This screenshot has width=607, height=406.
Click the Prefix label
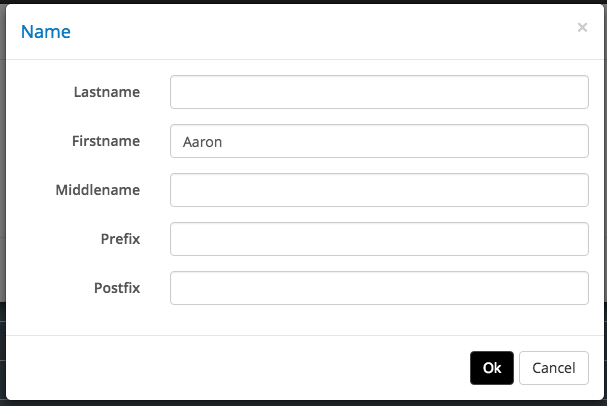pos(120,239)
